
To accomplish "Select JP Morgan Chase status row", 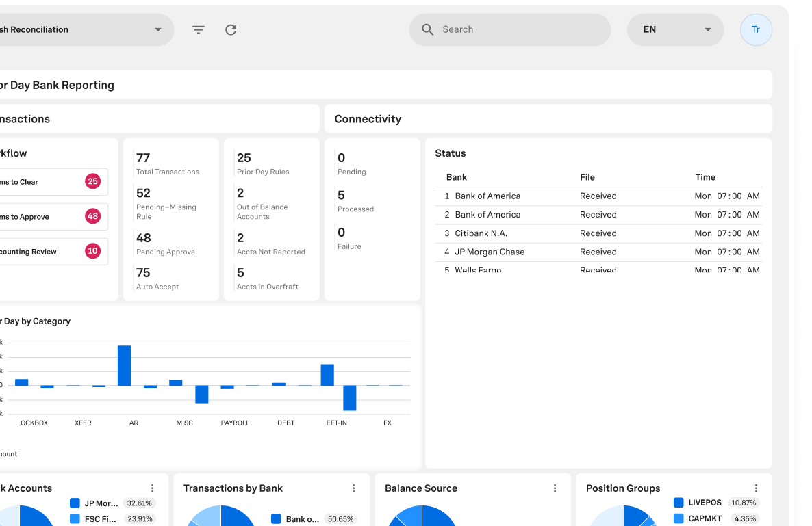I will pos(598,252).
